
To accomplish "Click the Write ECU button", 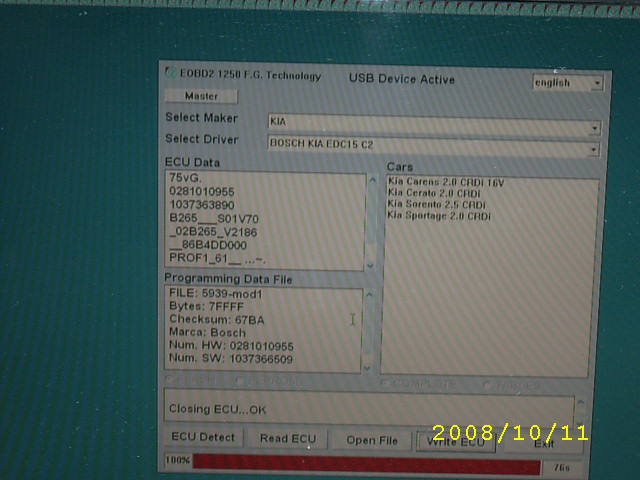I will [456, 442].
